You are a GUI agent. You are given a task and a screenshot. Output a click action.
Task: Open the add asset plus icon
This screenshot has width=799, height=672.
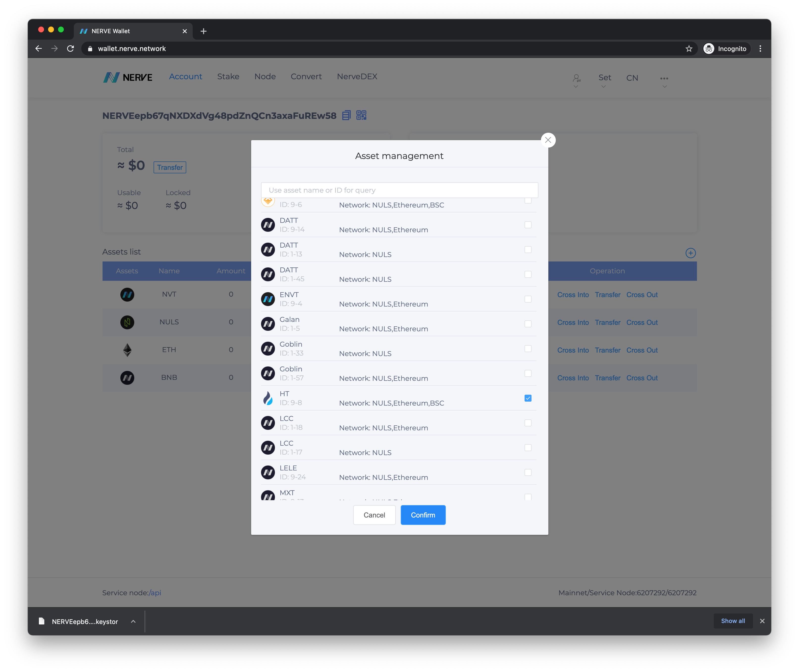[x=691, y=253]
